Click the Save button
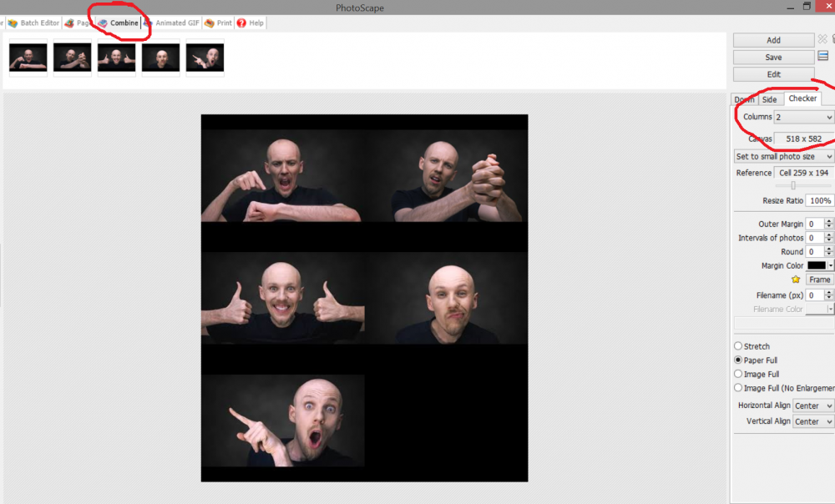Screen dimensions: 835x504 coord(773,58)
